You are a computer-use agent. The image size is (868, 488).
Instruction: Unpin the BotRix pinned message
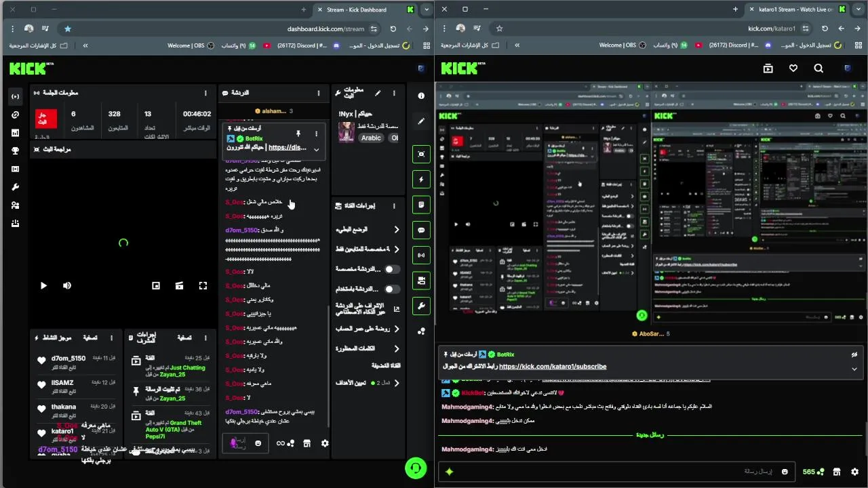point(298,134)
